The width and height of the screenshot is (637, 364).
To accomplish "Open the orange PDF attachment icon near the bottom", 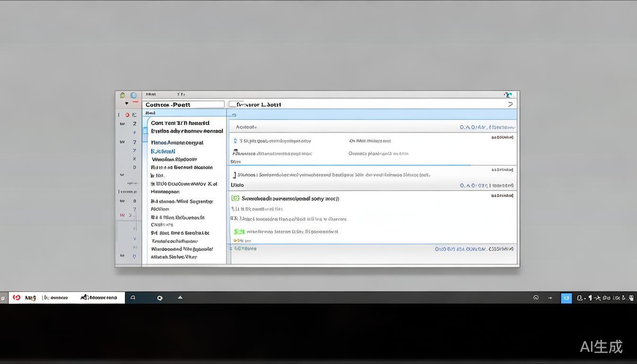I will 235,241.
